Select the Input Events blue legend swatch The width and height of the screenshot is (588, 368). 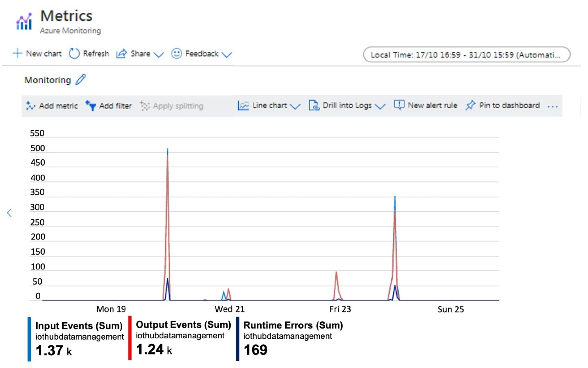(29, 339)
